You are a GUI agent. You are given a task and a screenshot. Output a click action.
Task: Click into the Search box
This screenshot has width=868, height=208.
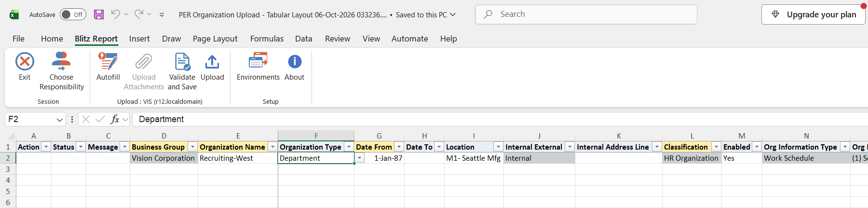click(586, 14)
